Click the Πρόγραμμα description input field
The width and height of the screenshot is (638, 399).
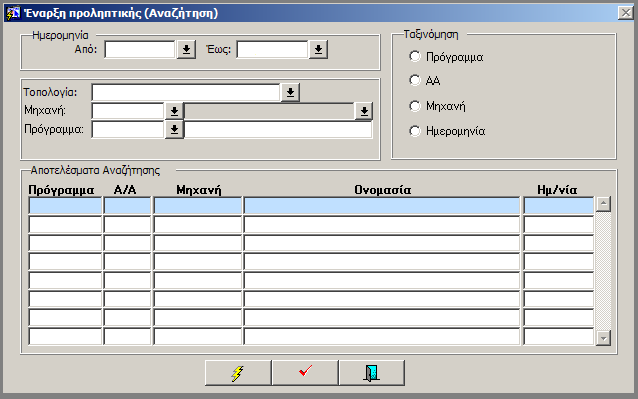[x=278, y=130]
